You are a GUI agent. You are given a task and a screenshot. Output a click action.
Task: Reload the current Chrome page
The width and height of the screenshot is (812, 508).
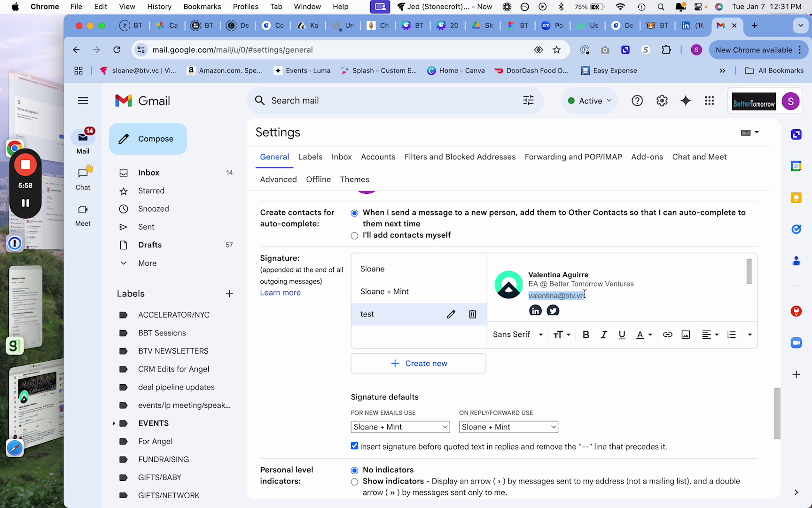[117, 50]
